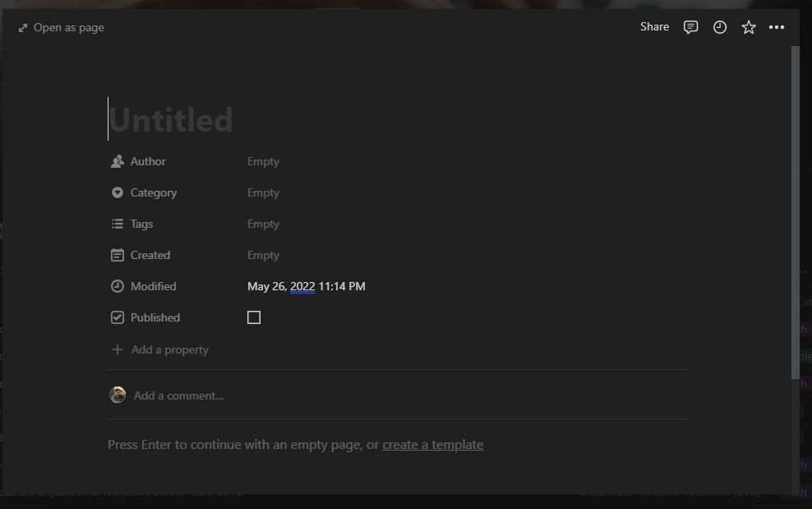
Task: Open the Share menu
Action: (654, 26)
